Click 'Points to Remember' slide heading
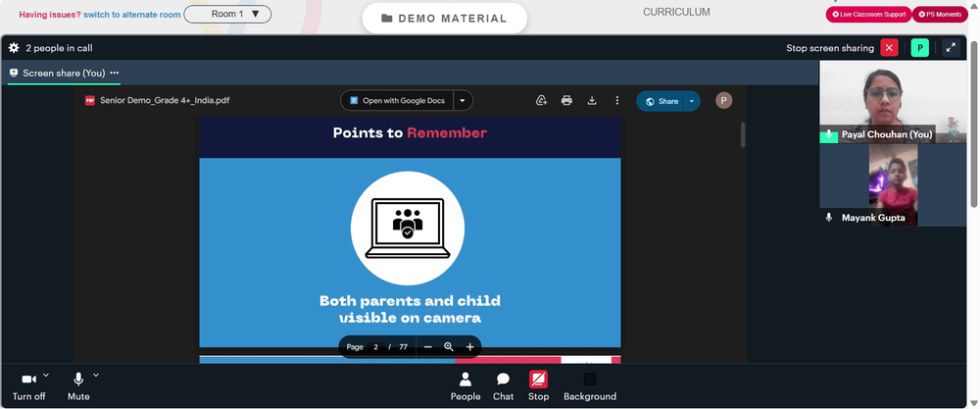This screenshot has width=980, height=409. pyautogui.click(x=410, y=132)
